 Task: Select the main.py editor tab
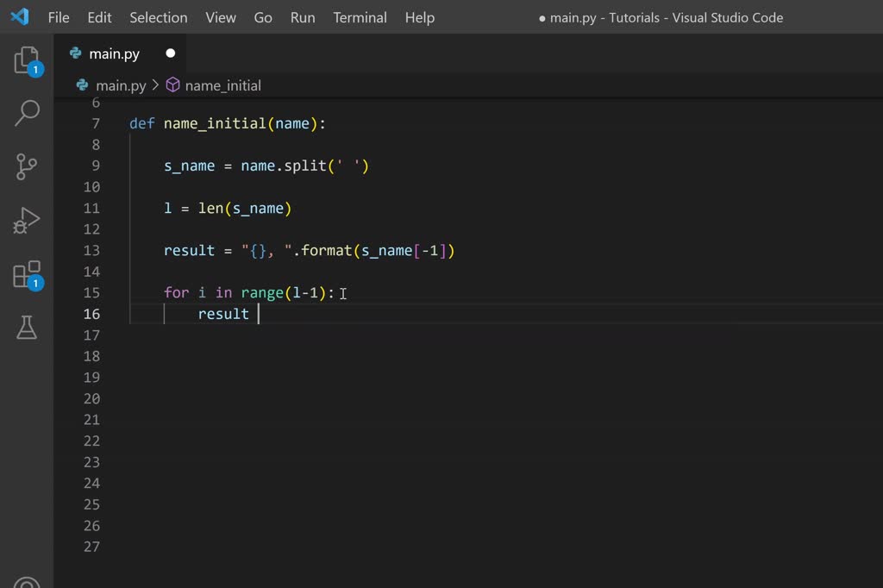tap(112, 53)
